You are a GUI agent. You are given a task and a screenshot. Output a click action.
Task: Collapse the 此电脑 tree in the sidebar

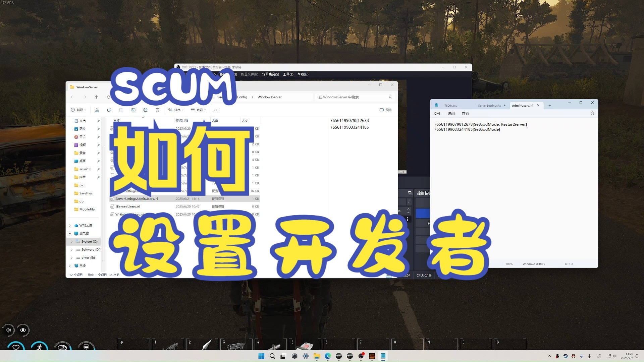click(70, 233)
